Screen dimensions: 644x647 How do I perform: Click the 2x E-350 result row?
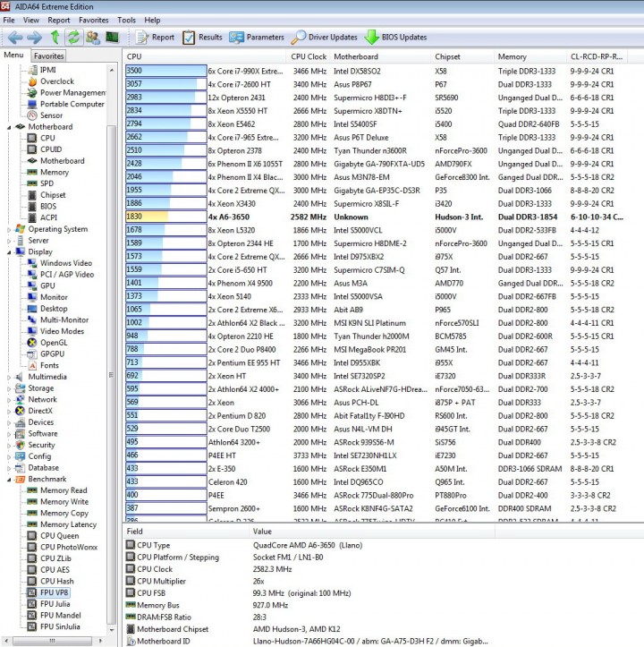coord(376,469)
